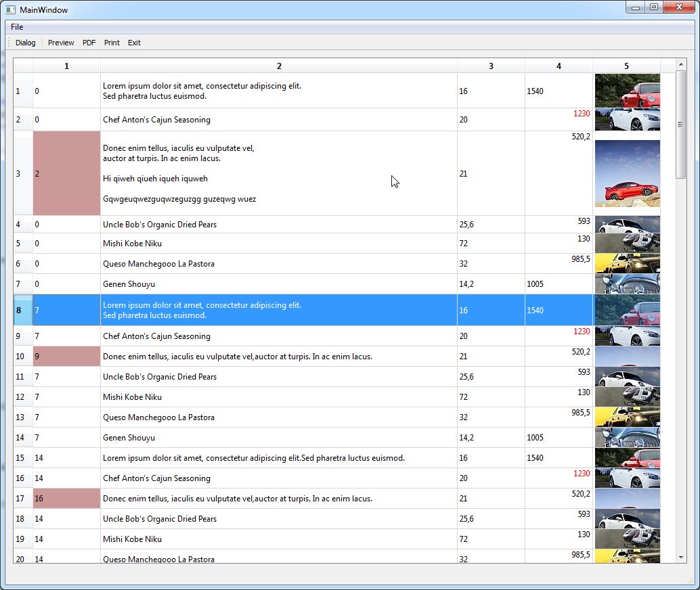Click value 72 in row 5
Image resolution: width=700 pixels, height=590 pixels.
(463, 243)
